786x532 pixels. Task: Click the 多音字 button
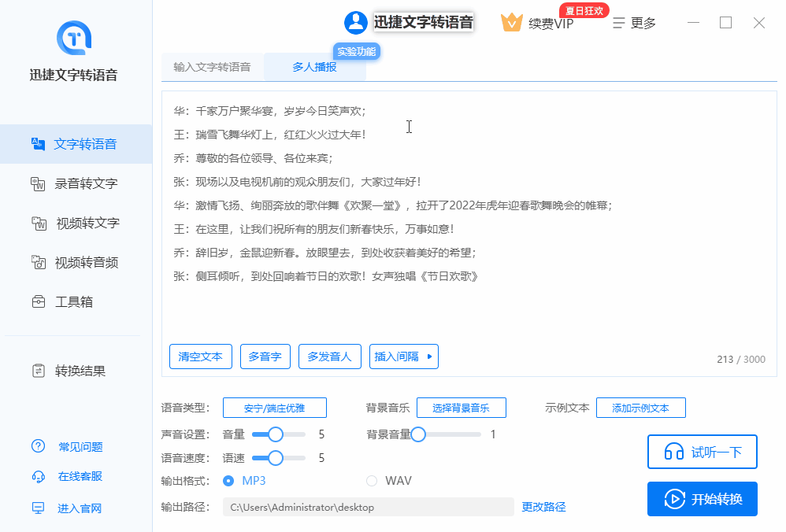pos(265,357)
